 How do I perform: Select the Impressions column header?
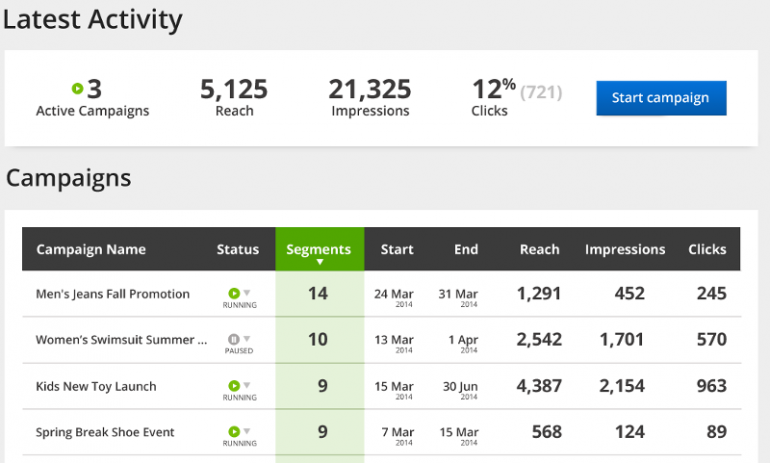625,249
